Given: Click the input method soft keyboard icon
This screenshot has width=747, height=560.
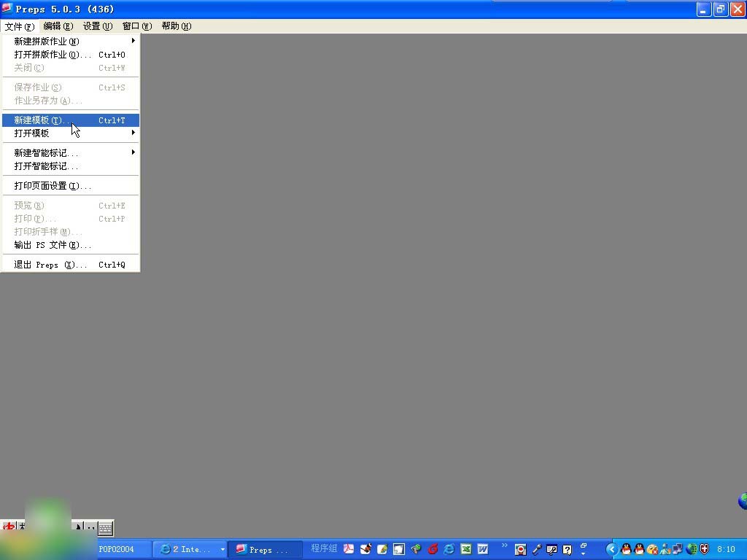Looking at the screenshot, I should click(106, 527).
